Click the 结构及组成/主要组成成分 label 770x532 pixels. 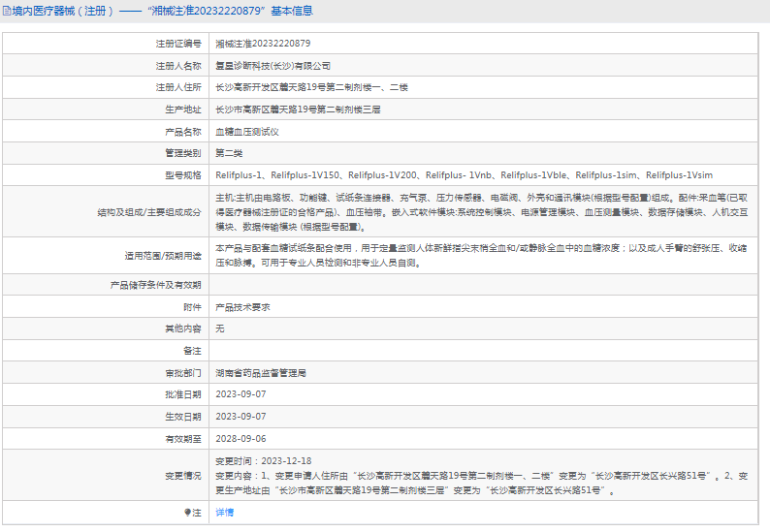point(149,212)
